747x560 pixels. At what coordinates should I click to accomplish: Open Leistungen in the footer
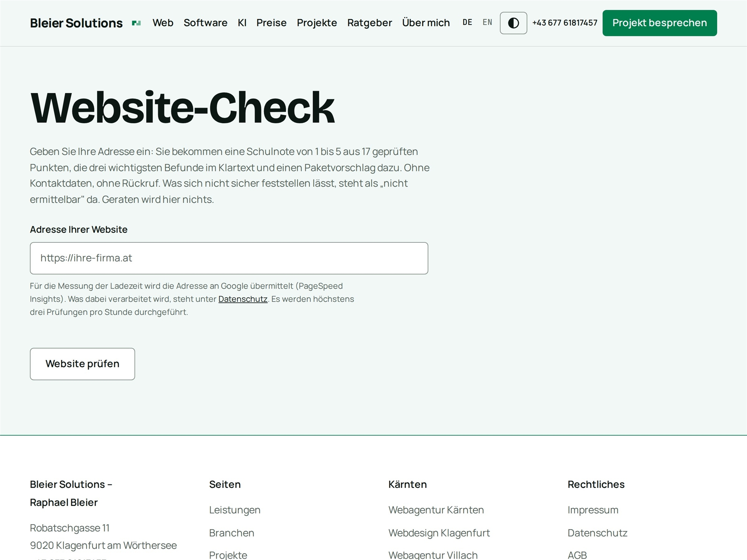coord(235,510)
